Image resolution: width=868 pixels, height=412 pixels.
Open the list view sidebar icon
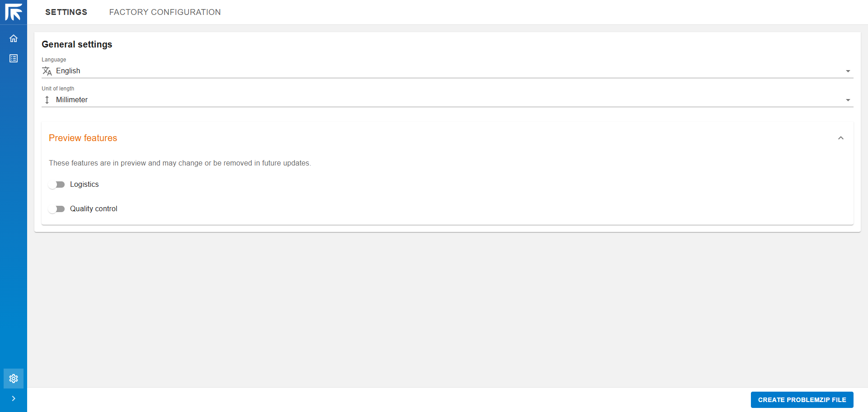14,58
